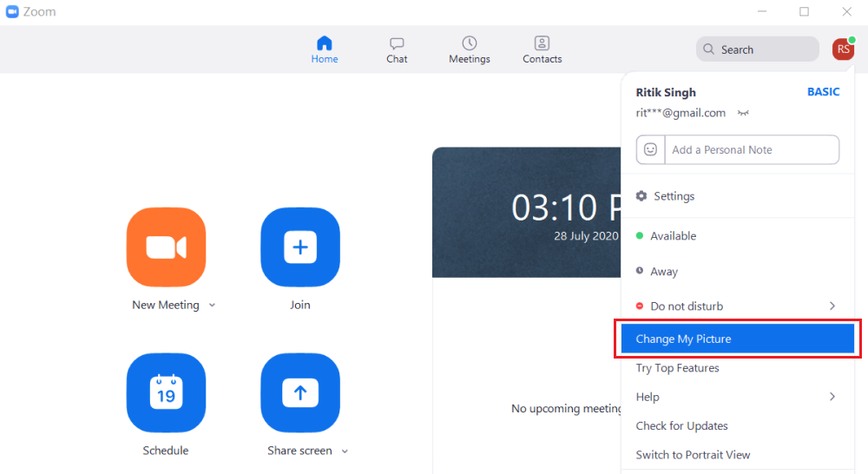Open the Chat tab
The width and height of the screenshot is (868, 474).
click(397, 49)
